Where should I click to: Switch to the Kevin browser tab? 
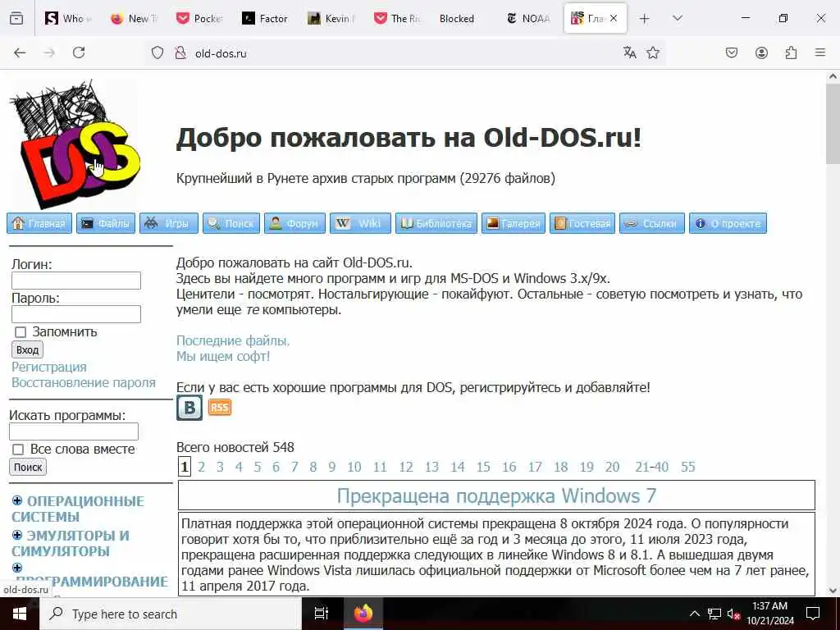click(x=331, y=19)
